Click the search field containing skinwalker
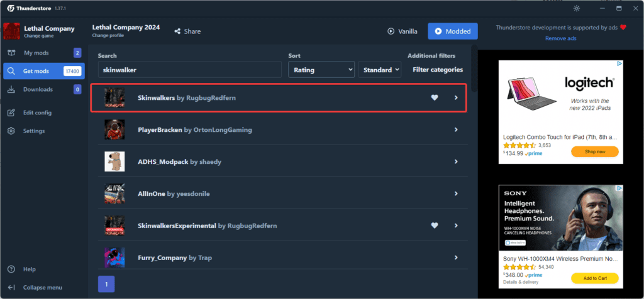 (x=189, y=70)
